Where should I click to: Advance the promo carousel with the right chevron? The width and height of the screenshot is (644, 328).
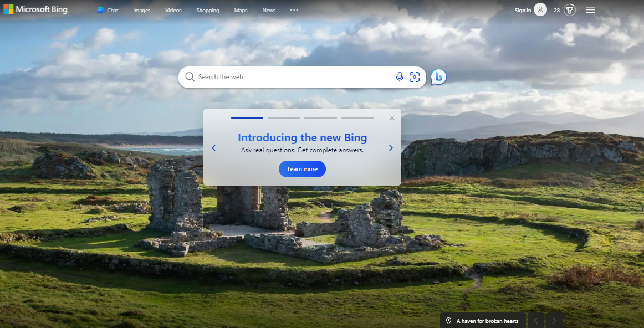(391, 148)
